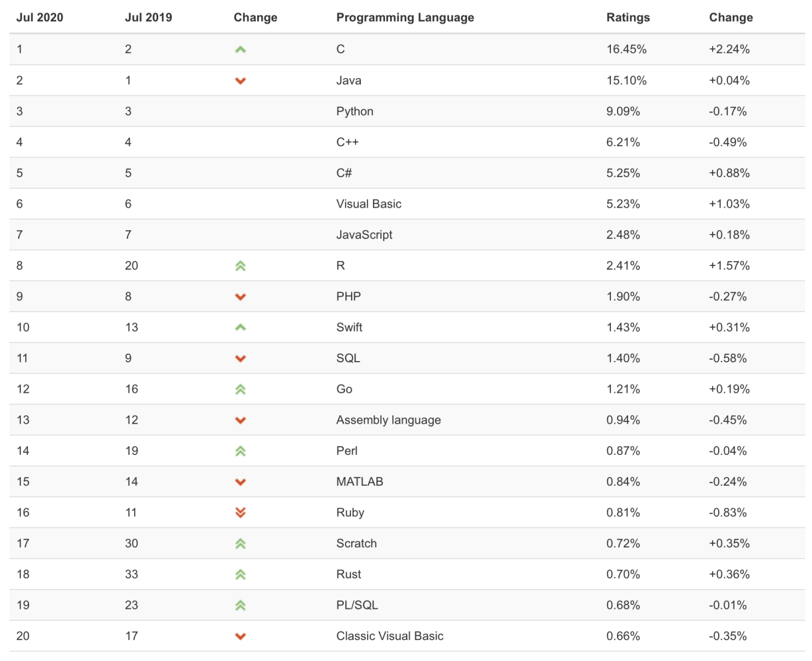
Task: Click the red down arrow in SQL row
Action: pos(241,358)
